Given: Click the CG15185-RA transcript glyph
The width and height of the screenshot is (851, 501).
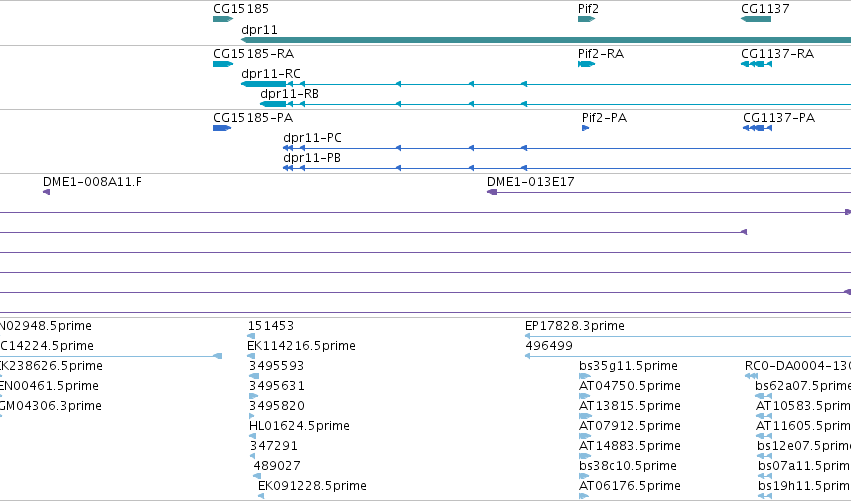Looking at the screenshot, I should click(x=223, y=64).
